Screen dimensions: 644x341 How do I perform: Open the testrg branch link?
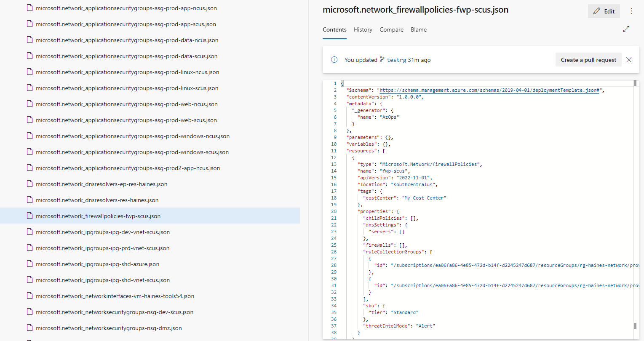tap(397, 59)
